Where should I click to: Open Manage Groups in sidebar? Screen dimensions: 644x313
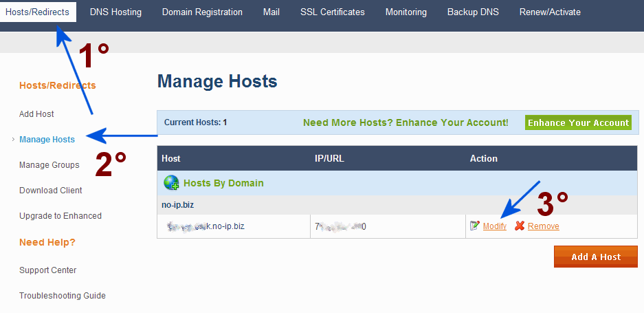coord(49,165)
